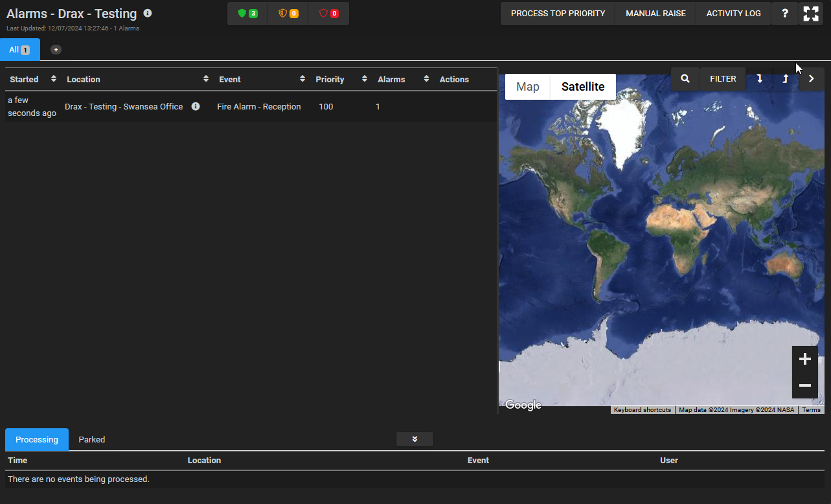
Task: Click the 'a few seconds ago' cell
Action: (x=32, y=107)
